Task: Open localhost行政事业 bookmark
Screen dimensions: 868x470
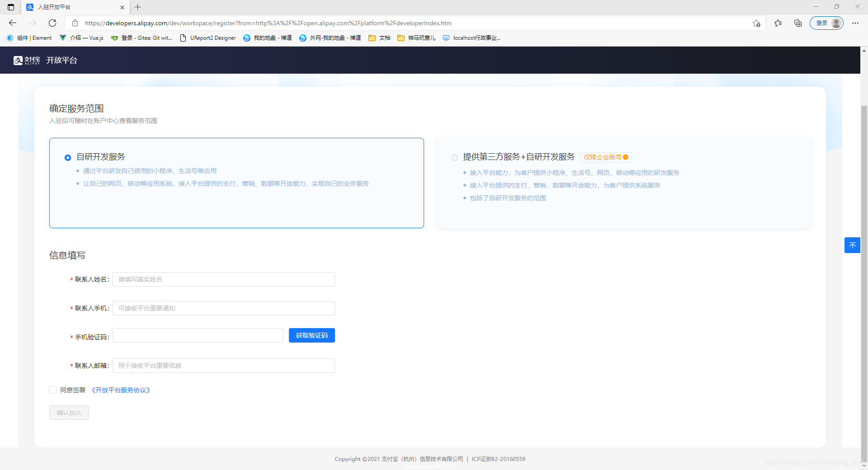Action: [472, 38]
